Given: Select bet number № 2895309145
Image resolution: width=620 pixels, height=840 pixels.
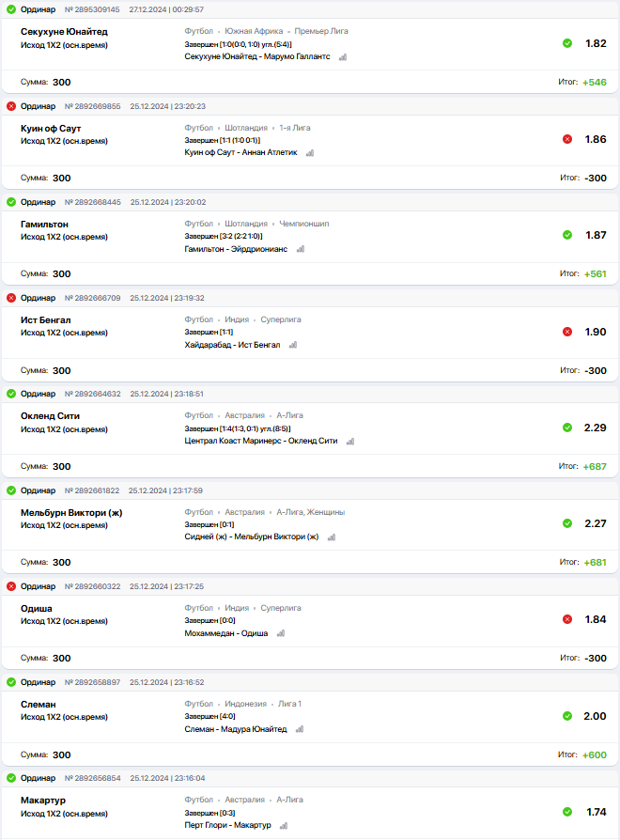Looking at the screenshot, I should point(92,9).
